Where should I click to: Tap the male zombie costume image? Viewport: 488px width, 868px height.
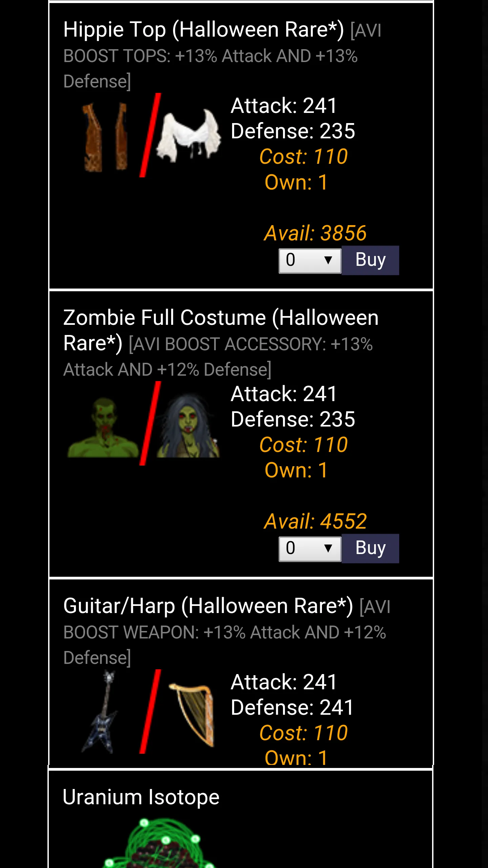pyautogui.click(x=103, y=428)
